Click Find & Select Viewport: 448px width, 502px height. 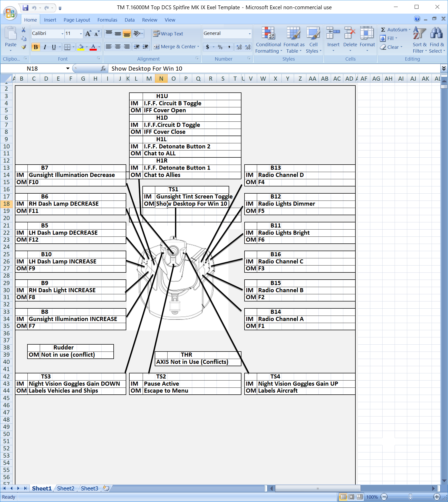tap(437, 40)
